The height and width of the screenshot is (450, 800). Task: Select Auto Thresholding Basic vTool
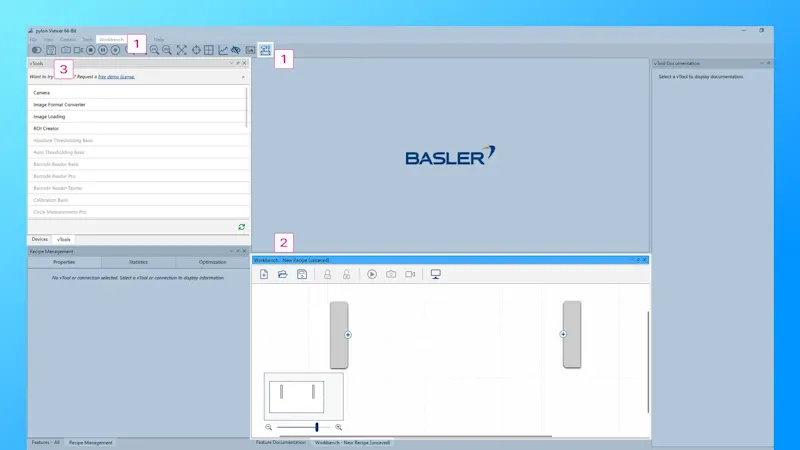[x=137, y=152]
